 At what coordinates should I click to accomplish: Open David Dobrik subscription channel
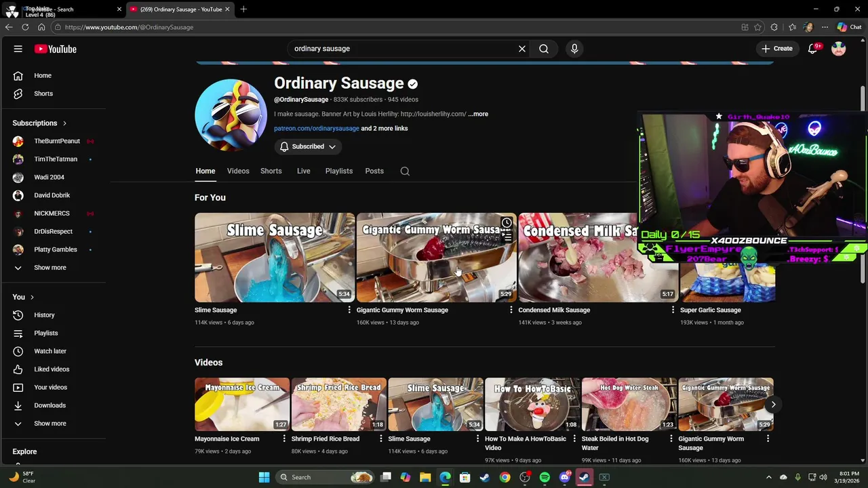(52, 195)
